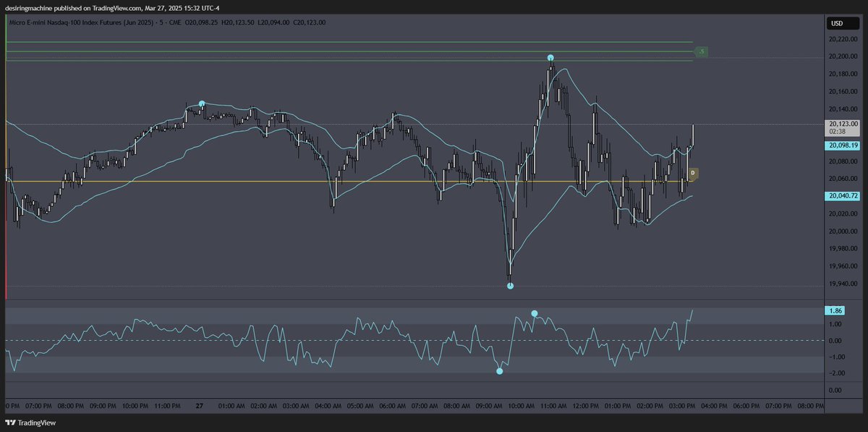Click the 03:00 AM time axis label
This screenshot has width=868, height=432.
point(297,407)
